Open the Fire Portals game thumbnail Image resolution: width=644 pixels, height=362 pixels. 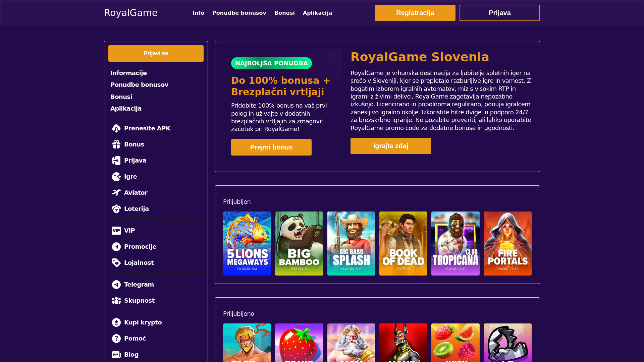pyautogui.click(x=507, y=243)
